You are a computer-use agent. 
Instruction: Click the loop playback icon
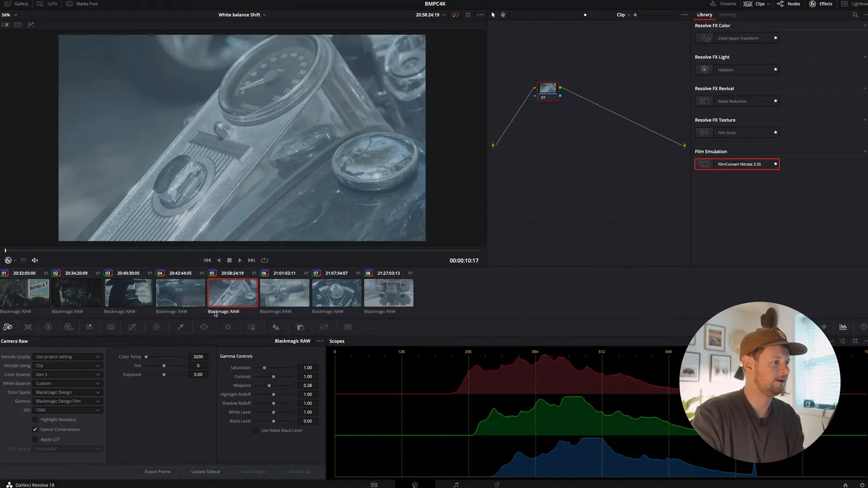pos(265,260)
